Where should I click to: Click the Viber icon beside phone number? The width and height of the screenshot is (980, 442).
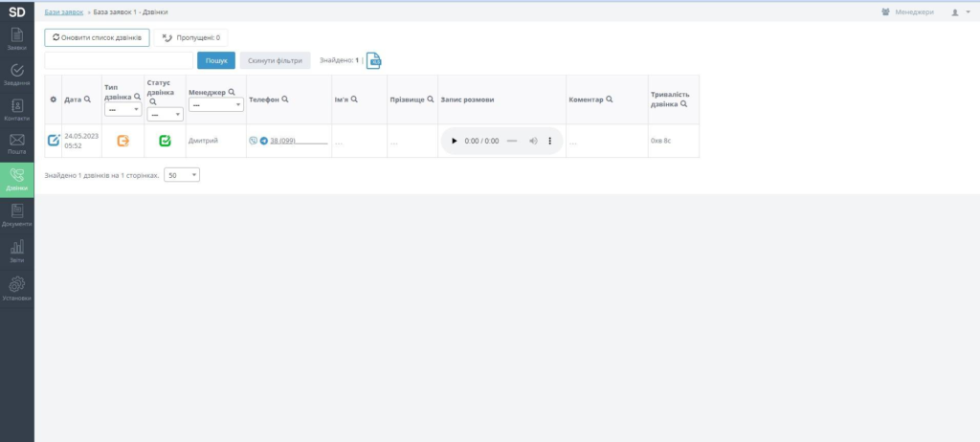[x=253, y=141]
